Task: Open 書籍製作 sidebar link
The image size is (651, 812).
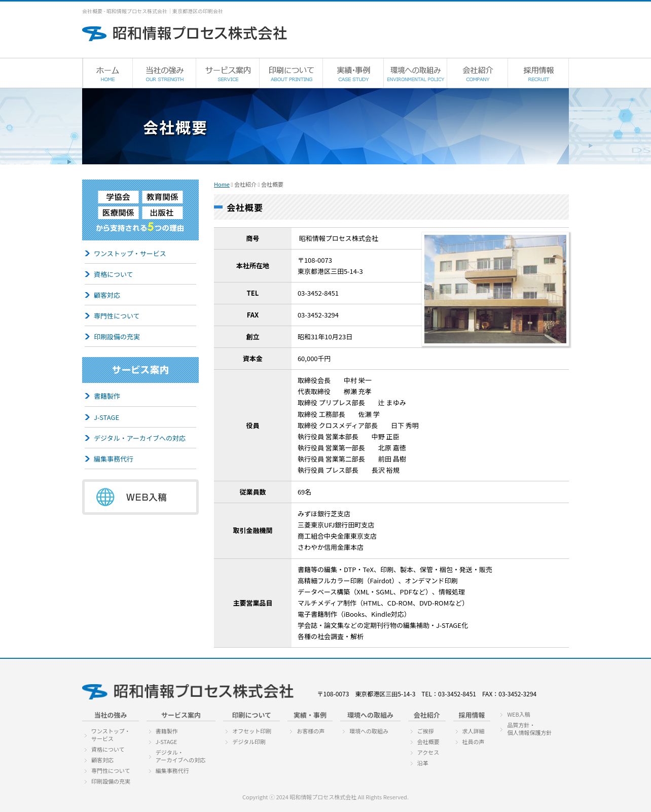Action: click(x=107, y=396)
